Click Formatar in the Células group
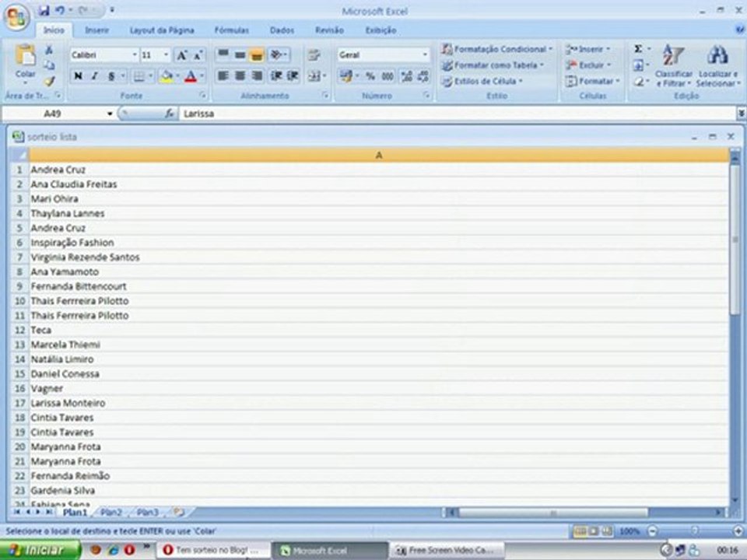Viewport: 747px width, 560px height. pyautogui.click(x=592, y=82)
